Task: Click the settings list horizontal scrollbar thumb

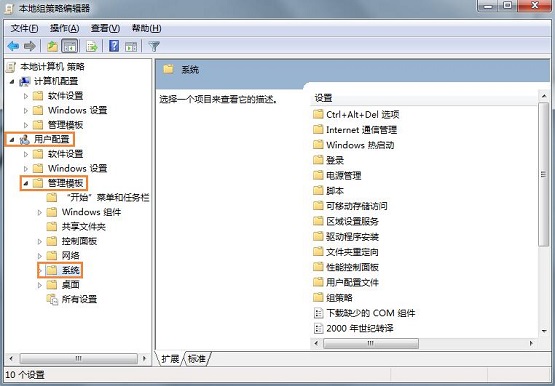Action: coord(371,343)
